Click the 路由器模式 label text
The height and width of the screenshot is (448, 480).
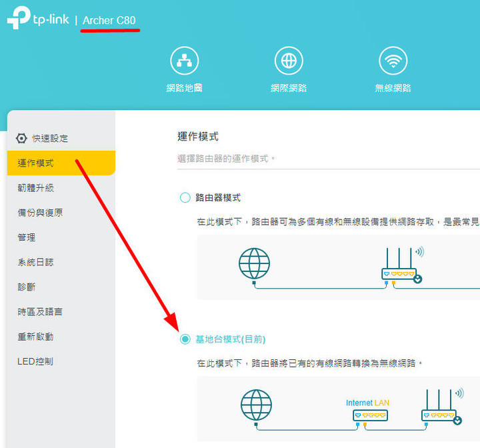218,197
